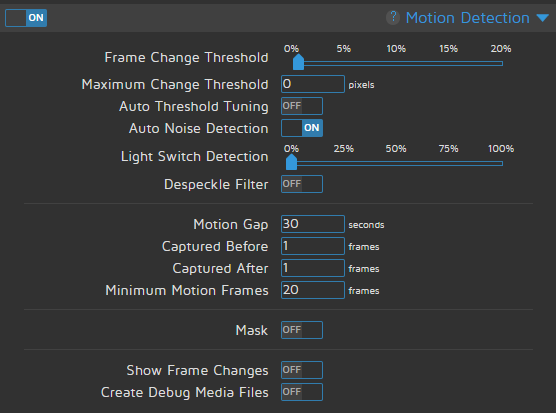Click the Captured After frames field
The height and width of the screenshot is (413, 556).
(313, 268)
